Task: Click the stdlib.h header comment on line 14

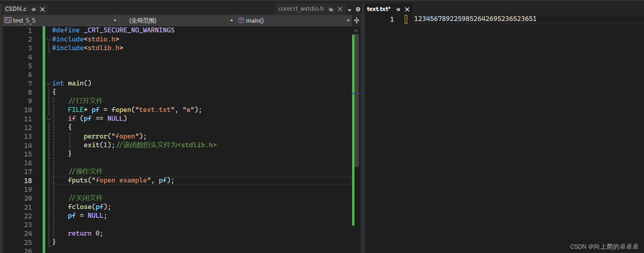Action: pos(166,145)
